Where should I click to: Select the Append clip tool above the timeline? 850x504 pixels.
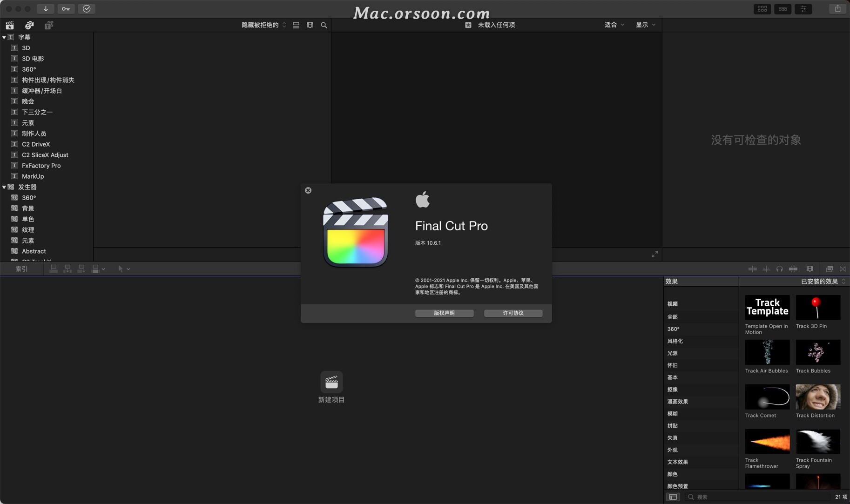(x=81, y=269)
